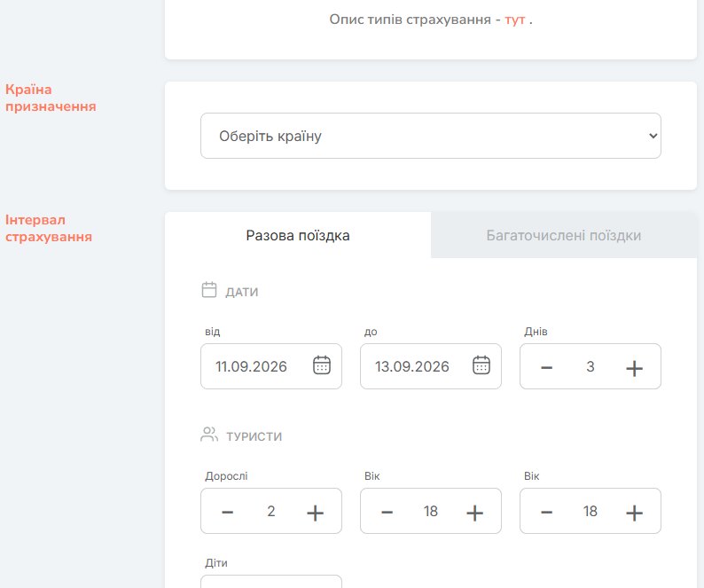The width and height of the screenshot is (704, 588).
Task: Open calendar picker for the 'до' date
Action: (x=481, y=365)
